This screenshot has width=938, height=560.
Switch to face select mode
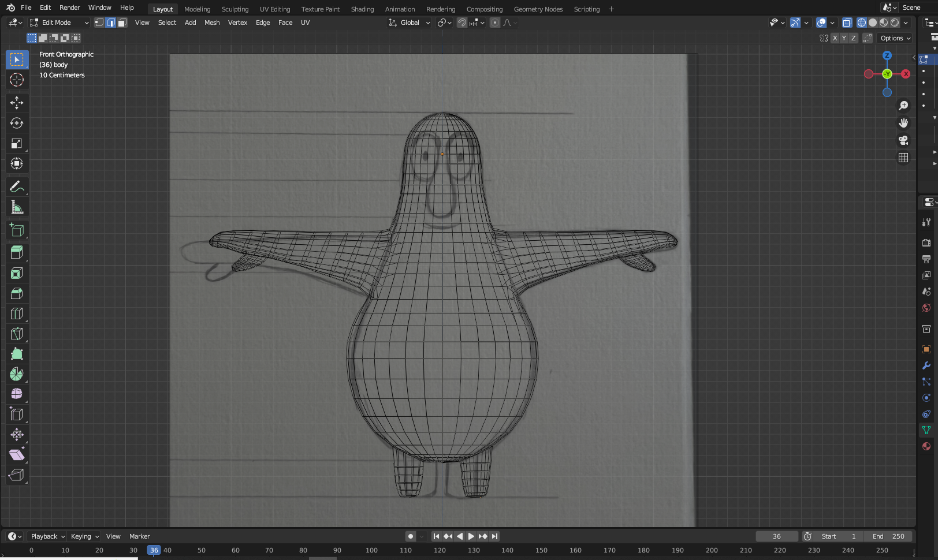coord(122,23)
